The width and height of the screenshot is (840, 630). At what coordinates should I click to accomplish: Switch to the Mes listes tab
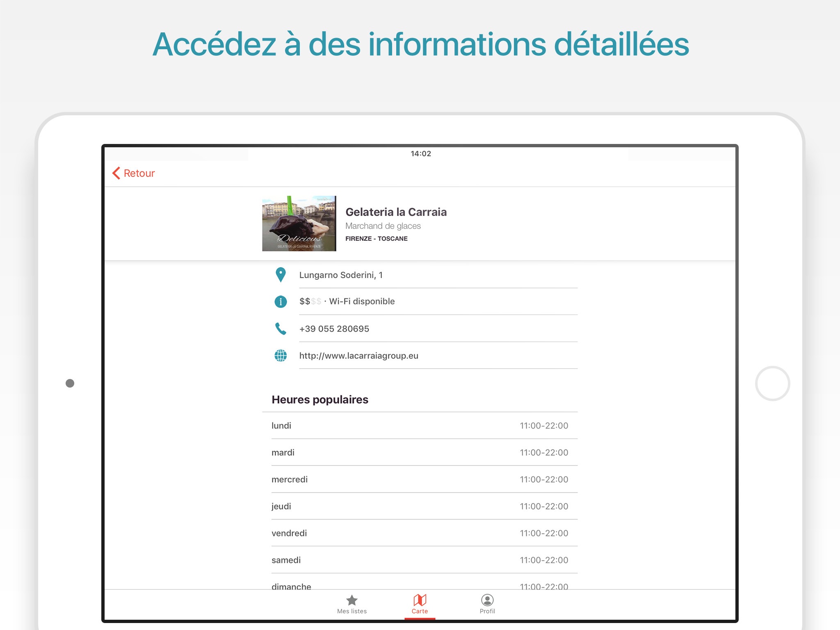pyautogui.click(x=352, y=611)
